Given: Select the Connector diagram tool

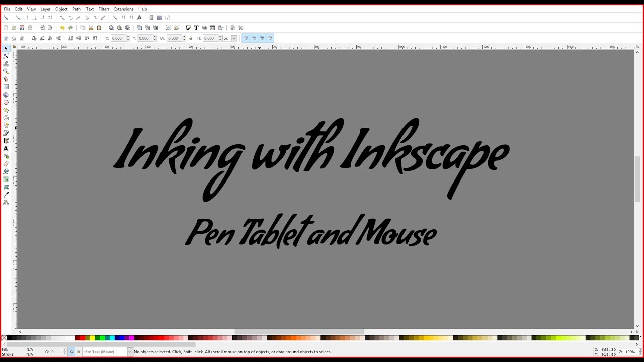Looking at the screenshot, I should click(6, 202).
